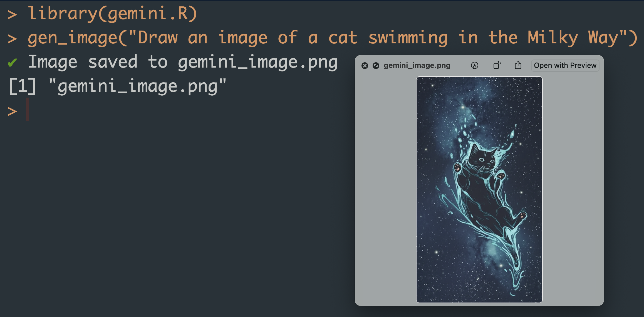
Task: Rotate the image left
Action: tap(497, 66)
